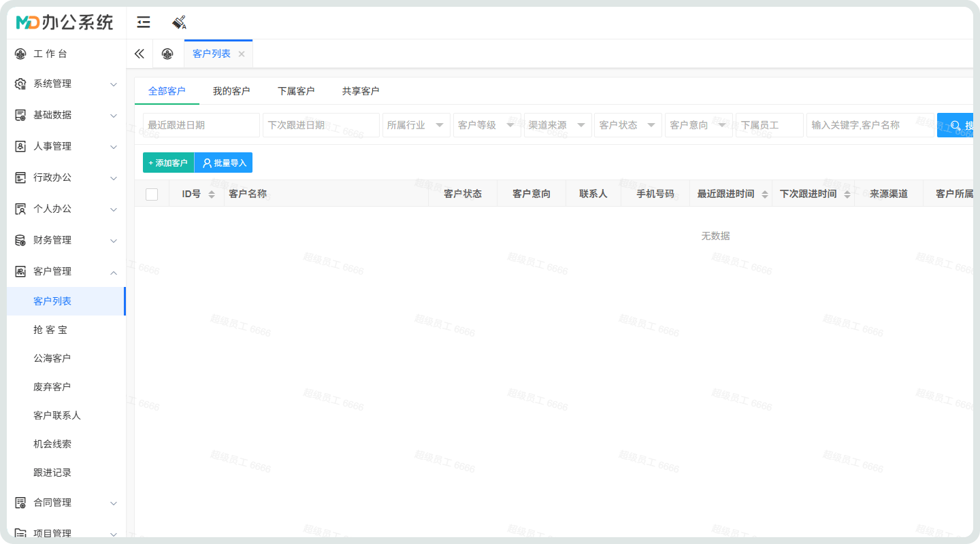The image size is (980, 544).
Task: Open the 渠道来源 dropdown
Action: point(557,125)
